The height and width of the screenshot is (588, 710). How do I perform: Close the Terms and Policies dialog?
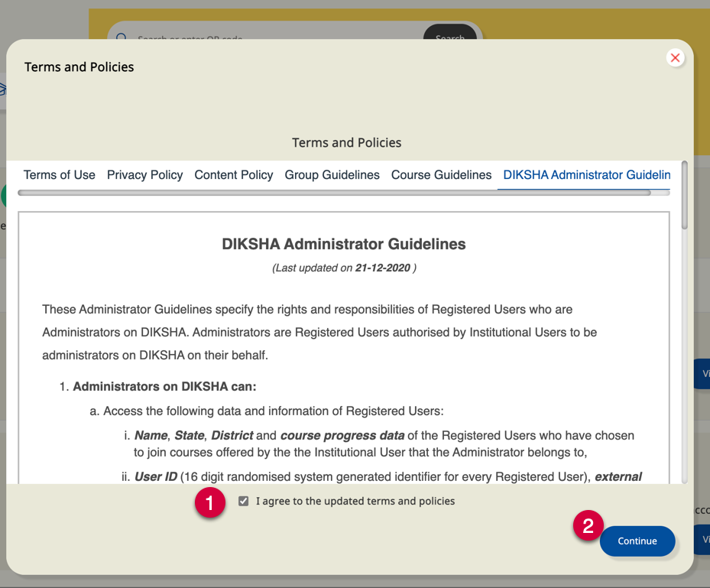pyautogui.click(x=675, y=58)
